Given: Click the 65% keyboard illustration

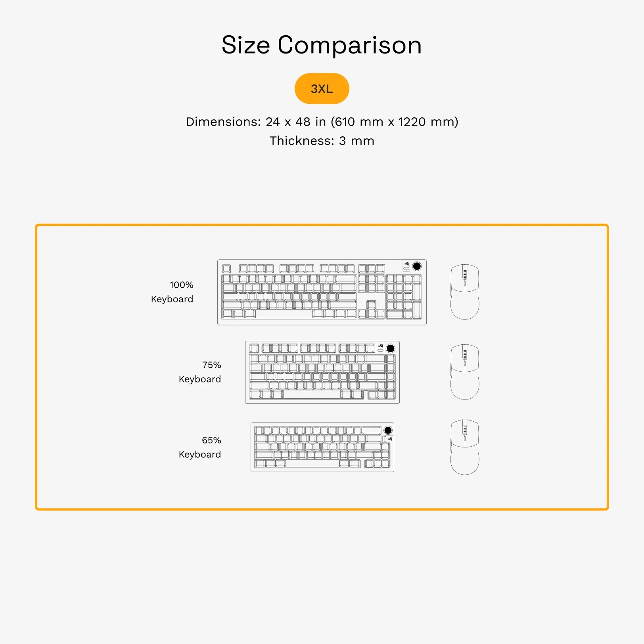Looking at the screenshot, I should click(322, 447).
